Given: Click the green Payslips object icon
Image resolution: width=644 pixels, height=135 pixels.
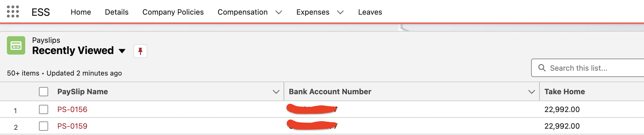Looking at the screenshot, I should 16,45.
